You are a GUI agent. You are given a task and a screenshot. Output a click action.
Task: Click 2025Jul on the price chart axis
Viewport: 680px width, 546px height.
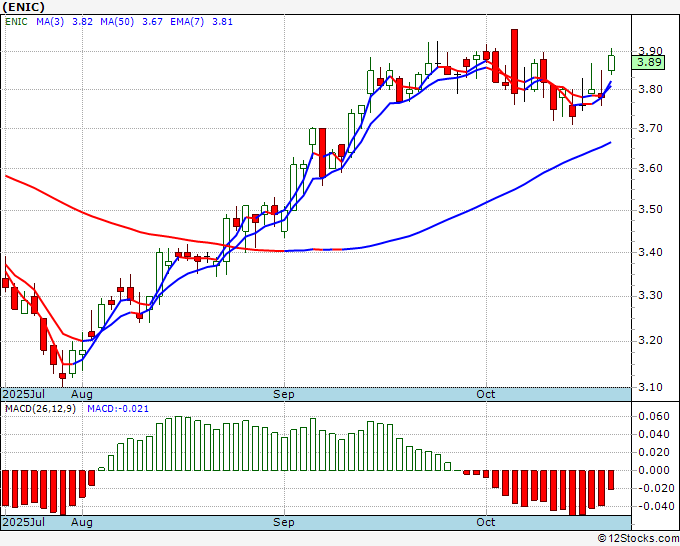24,394
